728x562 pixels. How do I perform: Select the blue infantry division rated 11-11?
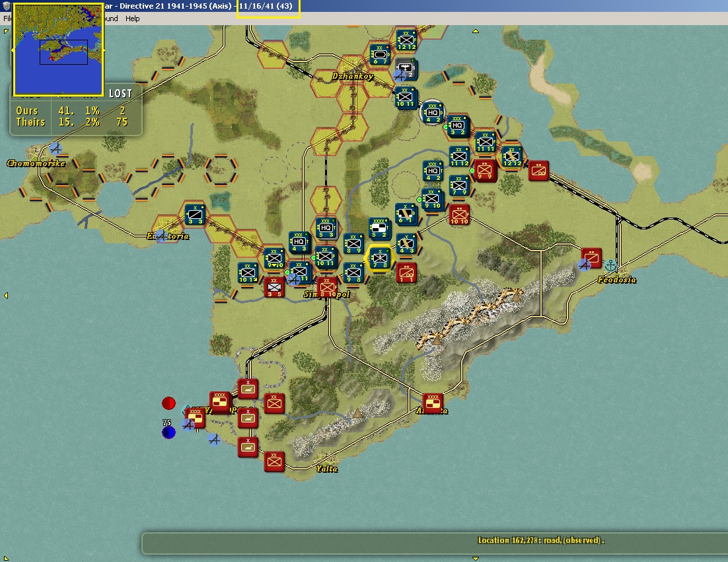point(485,141)
